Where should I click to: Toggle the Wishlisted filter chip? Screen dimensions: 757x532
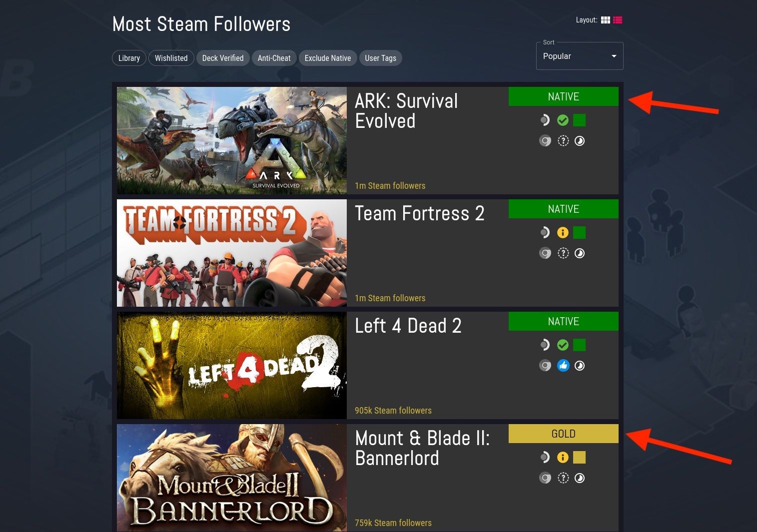tap(171, 58)
